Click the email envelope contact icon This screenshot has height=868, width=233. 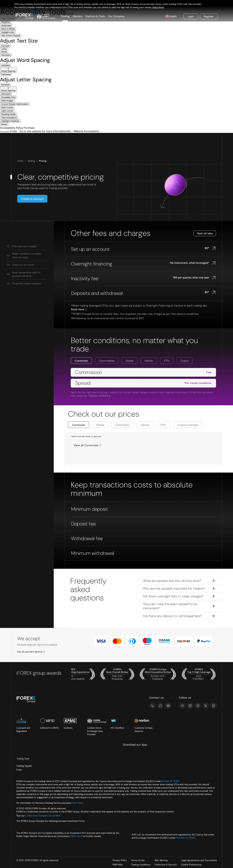[168, 706]
